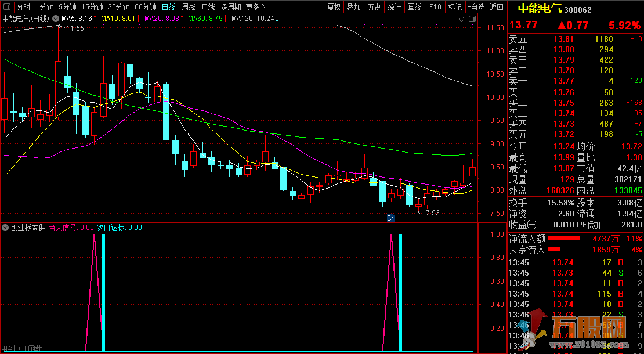Click the 返回 back button
The height and width of the screenshot is (354, 644).
(497, 7)
